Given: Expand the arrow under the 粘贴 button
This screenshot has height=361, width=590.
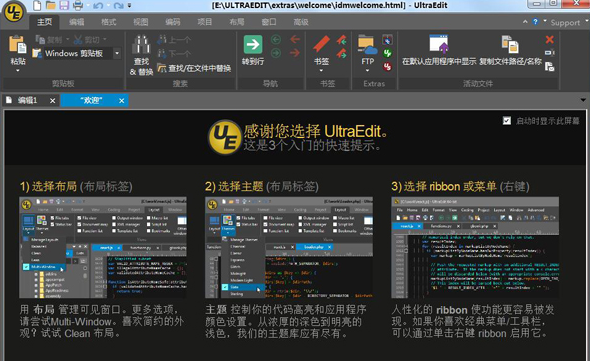Looking at the screenshot, I should pyautogui.click(x=18, y=70).
